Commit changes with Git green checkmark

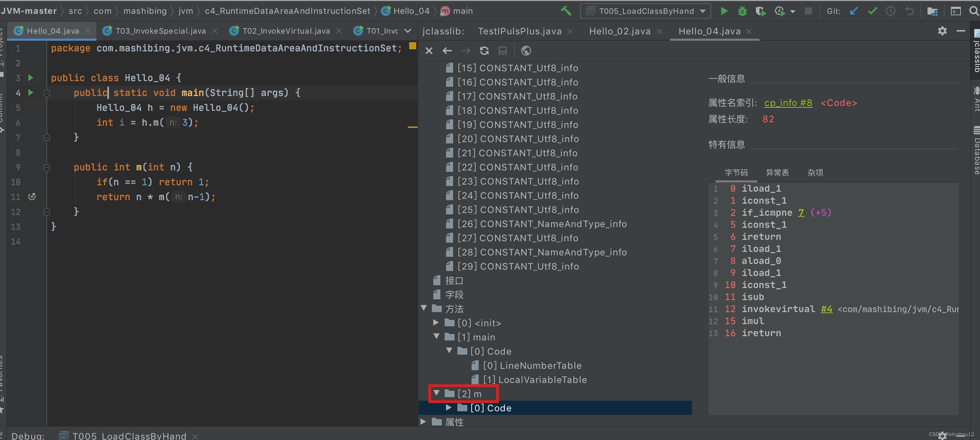tap(872, 11)
